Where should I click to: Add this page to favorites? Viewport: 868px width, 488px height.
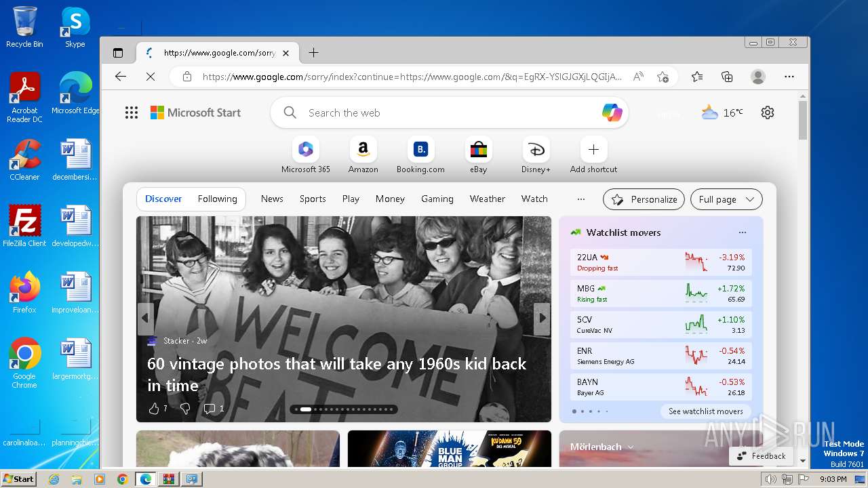pos(663,77)
